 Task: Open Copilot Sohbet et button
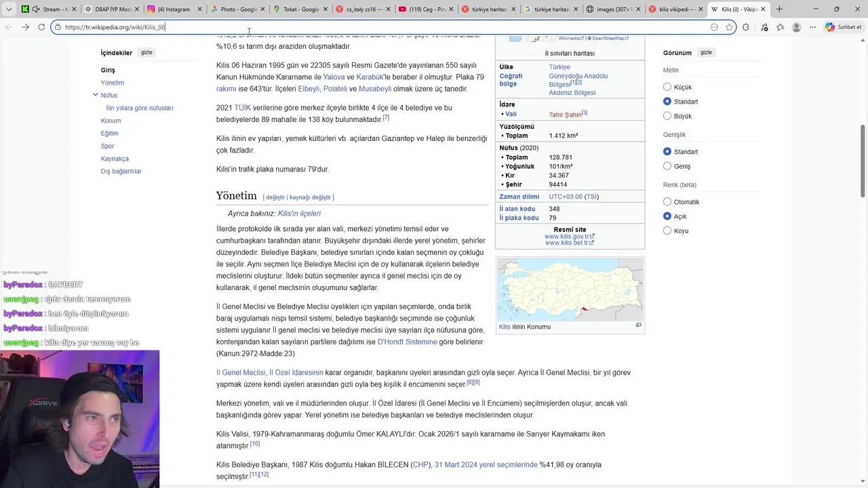[843, 27]
